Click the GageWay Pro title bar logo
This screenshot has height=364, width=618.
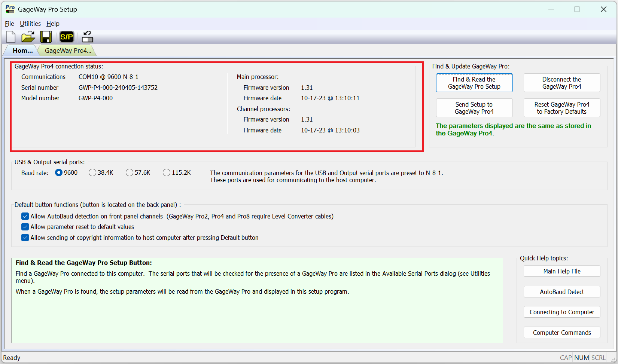[10, 9]
